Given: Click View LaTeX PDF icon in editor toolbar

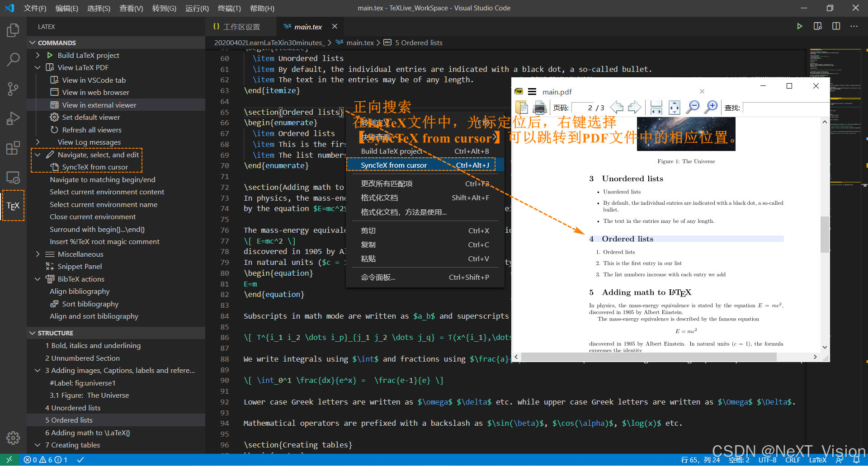Looking at the screenshot, I should (x=817, y=26).
